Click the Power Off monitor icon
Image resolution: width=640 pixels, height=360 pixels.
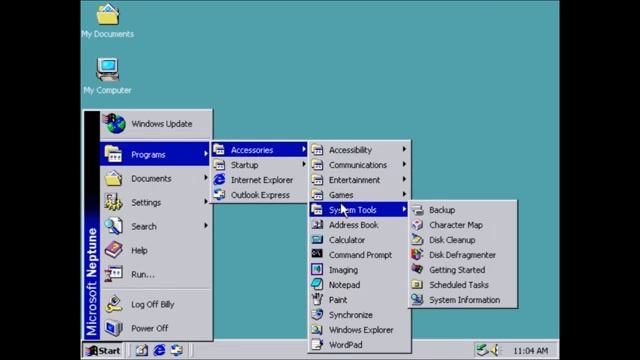(x=114, y=328)
